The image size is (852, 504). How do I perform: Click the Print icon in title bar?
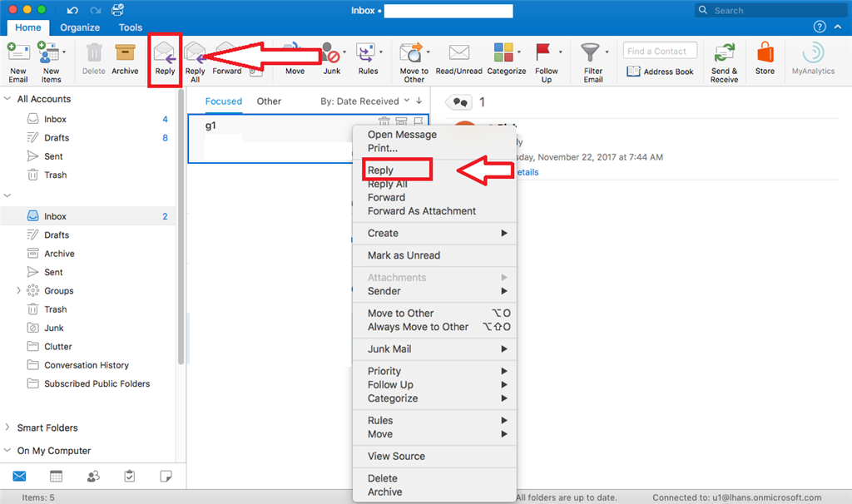(x=117, y=10)
